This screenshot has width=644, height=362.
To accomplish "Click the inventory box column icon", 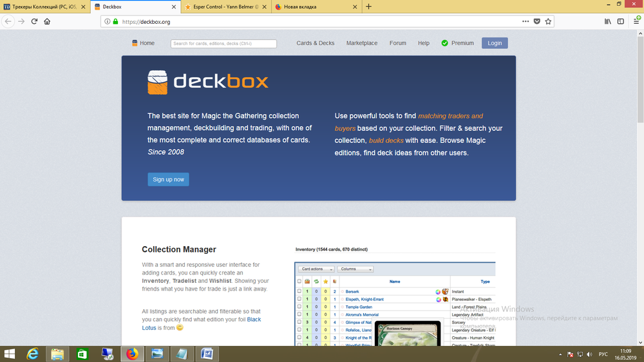I will click(307, 281).
